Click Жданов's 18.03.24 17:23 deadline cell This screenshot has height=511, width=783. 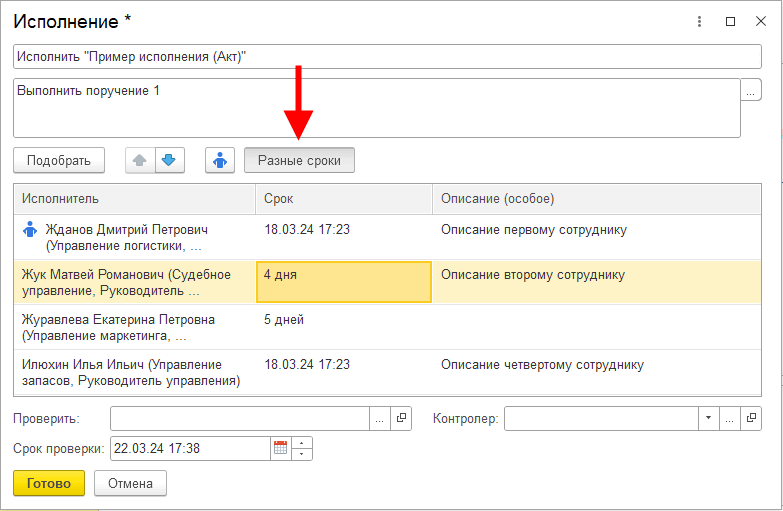coord(344,237)
